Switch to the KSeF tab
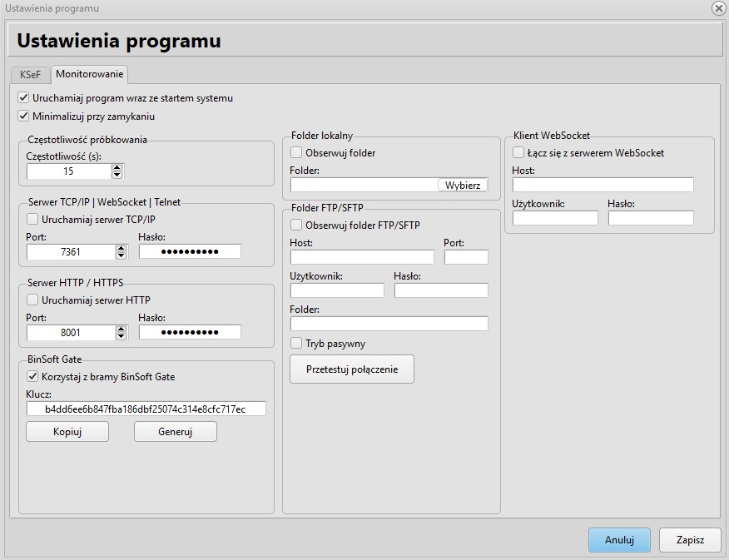 [x=30, y=75]
